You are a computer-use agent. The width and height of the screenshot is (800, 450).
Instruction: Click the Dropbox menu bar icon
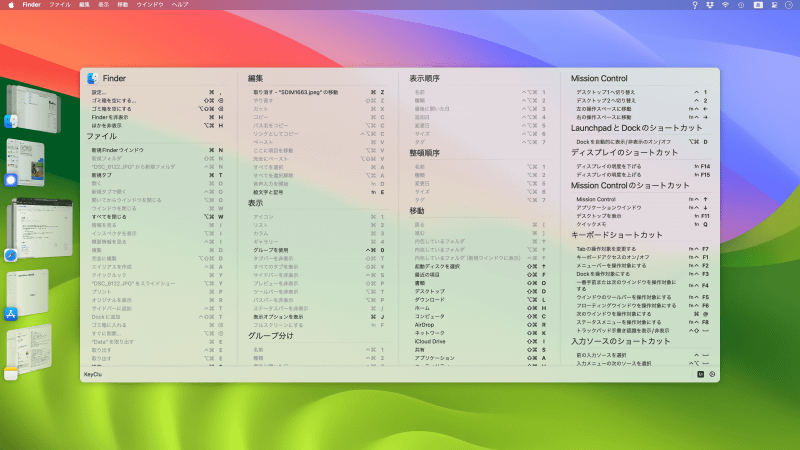tap(710, 5)
